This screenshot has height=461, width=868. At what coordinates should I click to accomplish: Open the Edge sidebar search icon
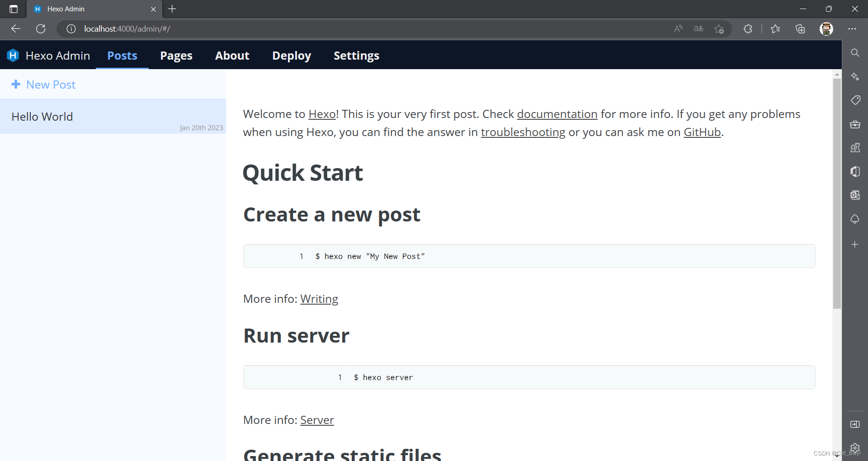click(x=855, y=53)
